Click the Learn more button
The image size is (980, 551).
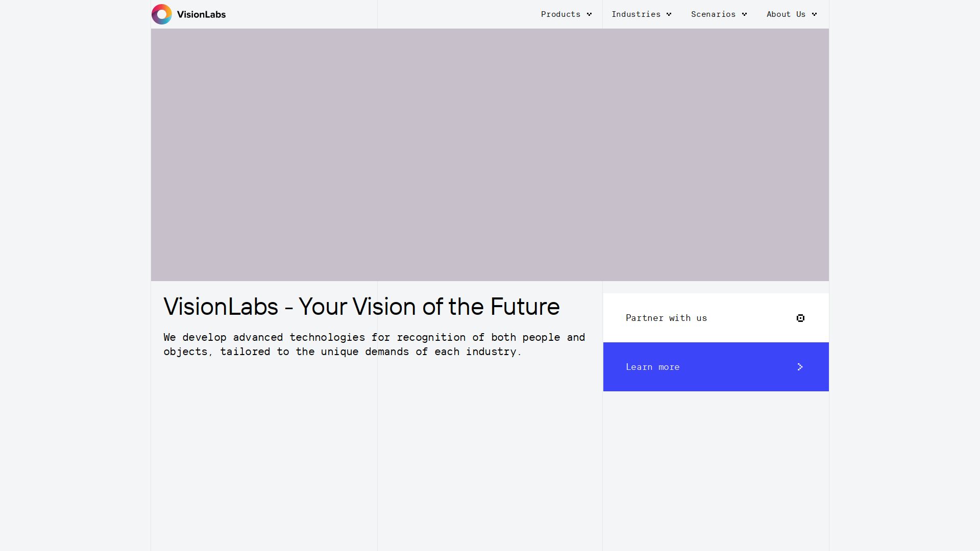click(716, 367)
